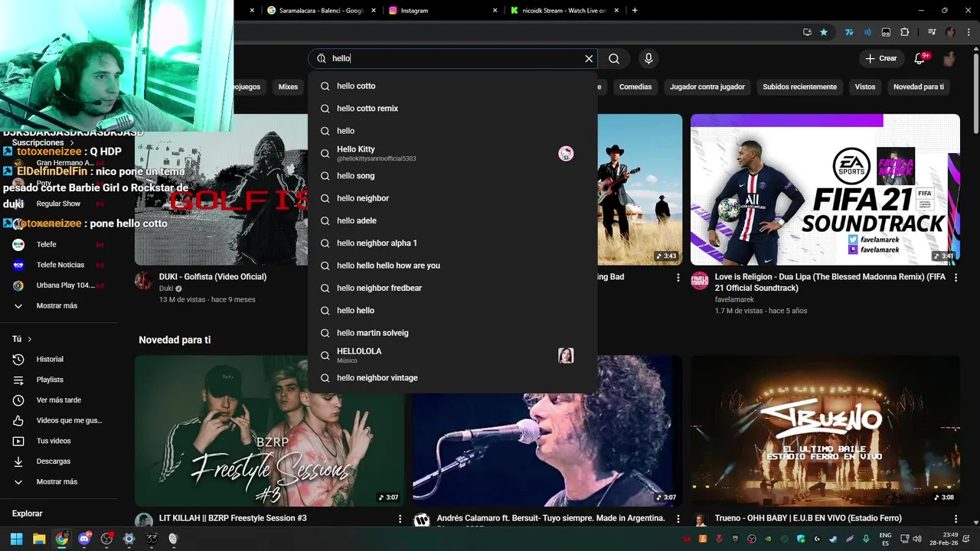The height and width of the screenshot is (551, 980).
Task: Open the 7TV extension icon
Action: click(849, 32)
